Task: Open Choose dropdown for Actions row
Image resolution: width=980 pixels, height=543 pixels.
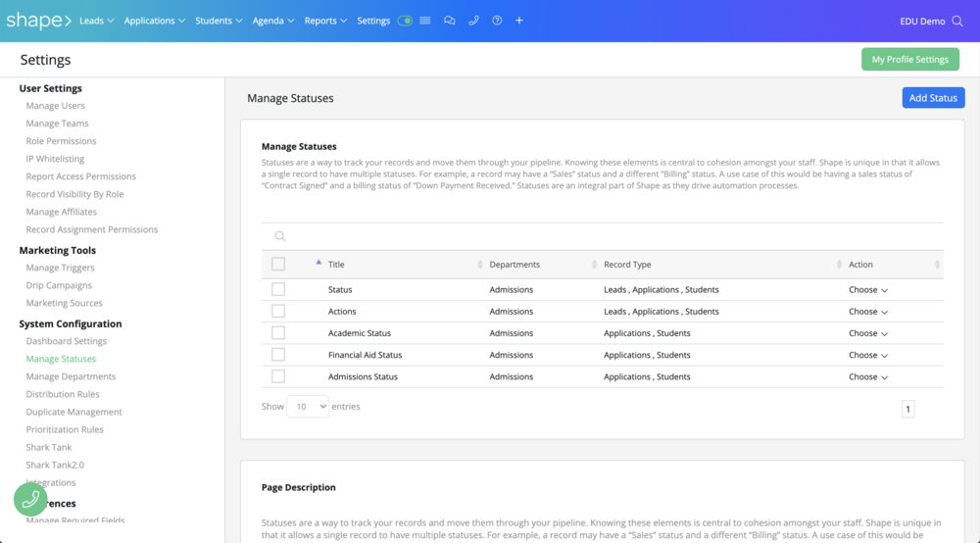Action: 868,312
